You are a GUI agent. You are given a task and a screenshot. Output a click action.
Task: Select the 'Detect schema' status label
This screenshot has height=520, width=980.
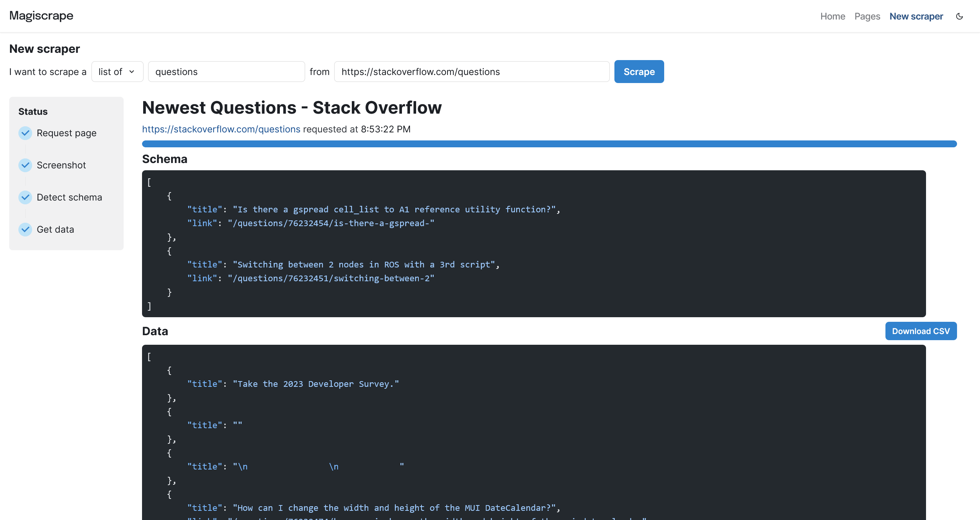[x=69, y=197]
